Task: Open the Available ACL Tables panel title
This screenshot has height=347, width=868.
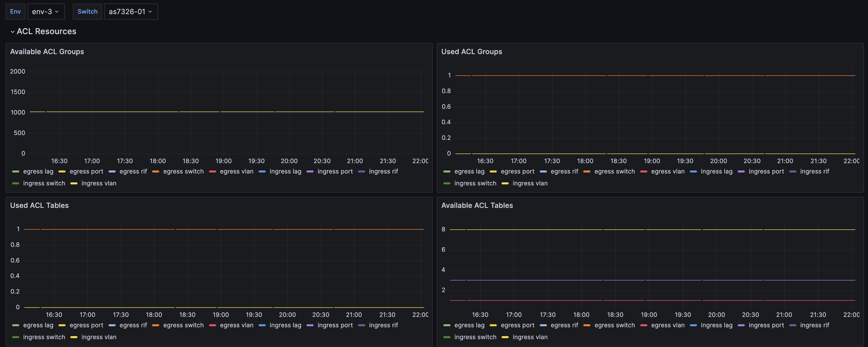Action: click(x=477, y=205)
